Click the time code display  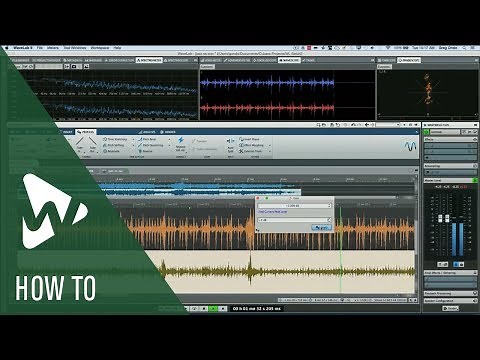[x=257, y=309]
